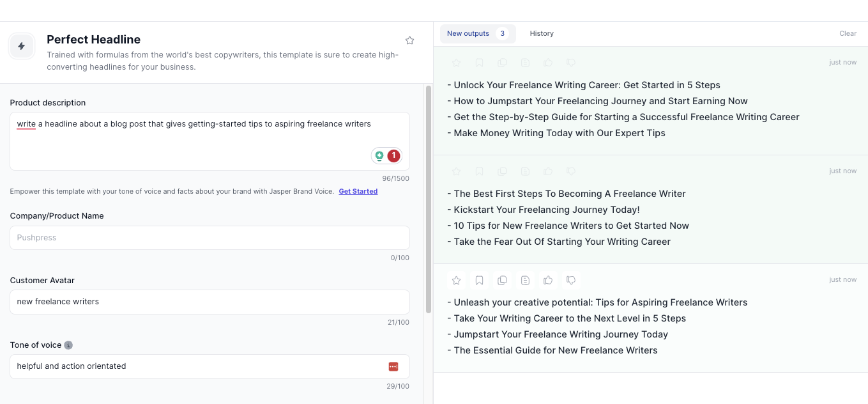Image resolution: width=868 pixels, height=404 pixels.
Task: Select 'Get the Step-by-Step Guide' headline
Action: point(623,117)
